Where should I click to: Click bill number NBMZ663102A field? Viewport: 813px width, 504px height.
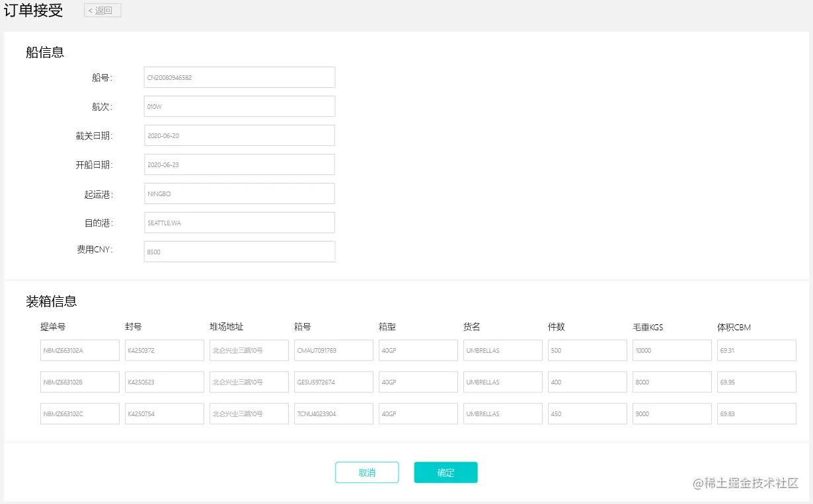coord(80,350)
